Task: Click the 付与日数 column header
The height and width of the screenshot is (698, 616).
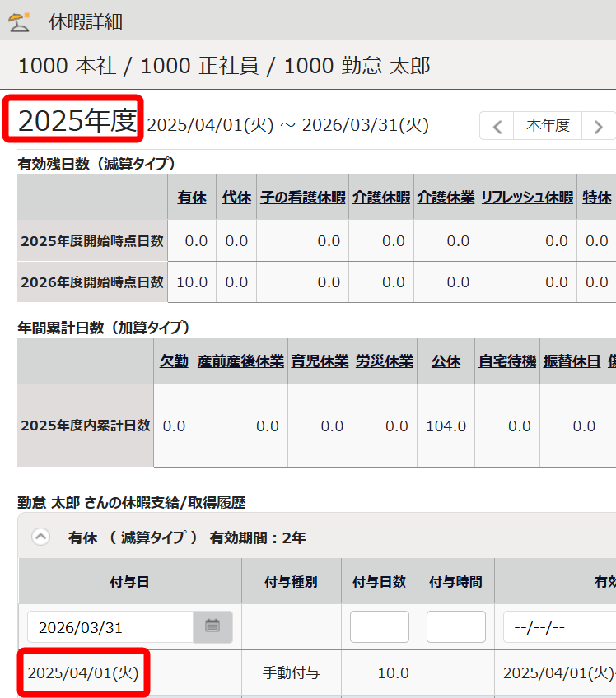Action: pyautogui.click(x=380, y=581)
